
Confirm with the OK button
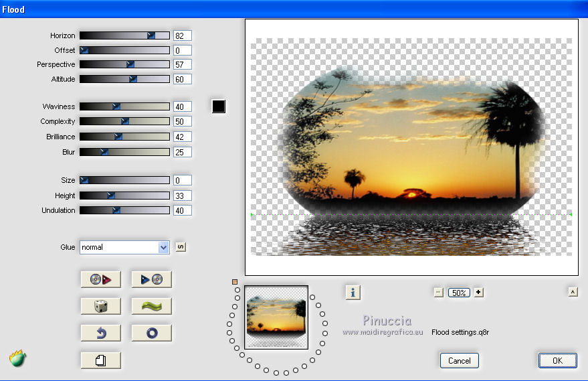558,361
